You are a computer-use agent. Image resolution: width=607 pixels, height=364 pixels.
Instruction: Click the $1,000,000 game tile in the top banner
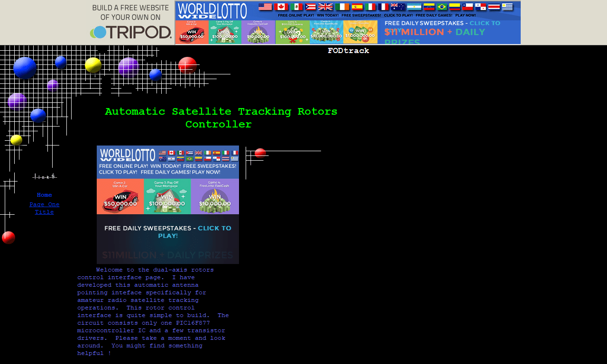pos(360,32)
